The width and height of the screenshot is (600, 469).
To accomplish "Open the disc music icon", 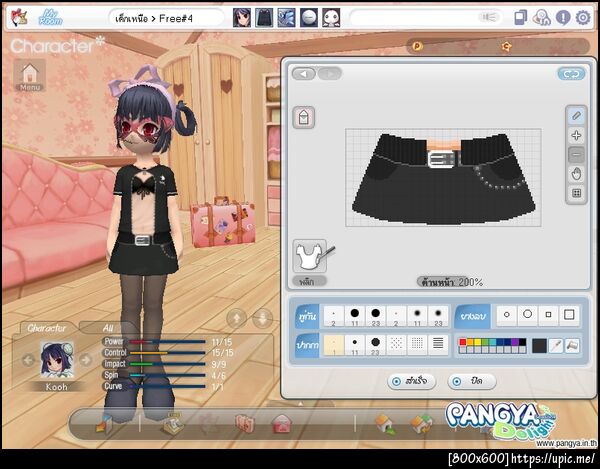I will tap(542, 18).
